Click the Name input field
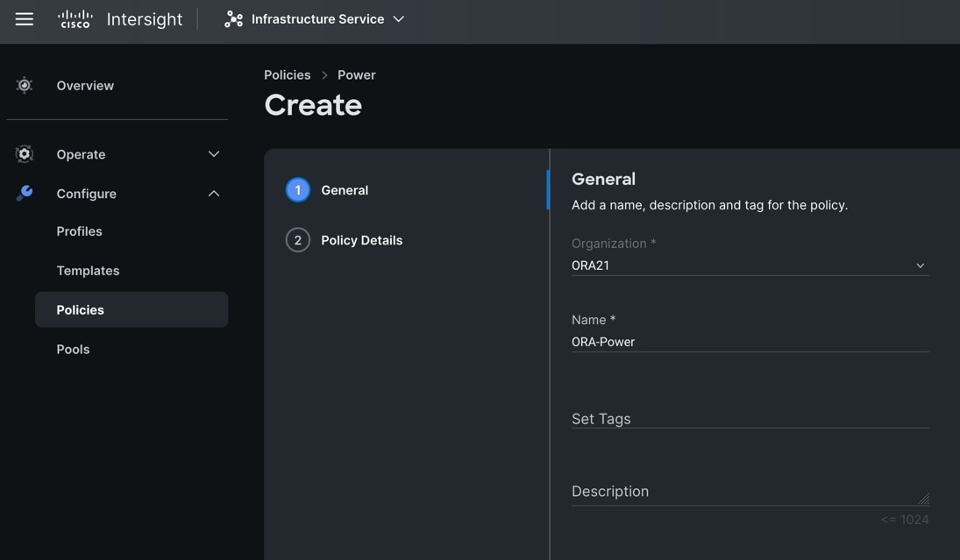This screenshot has width=960, height=560. pos(750,342)
